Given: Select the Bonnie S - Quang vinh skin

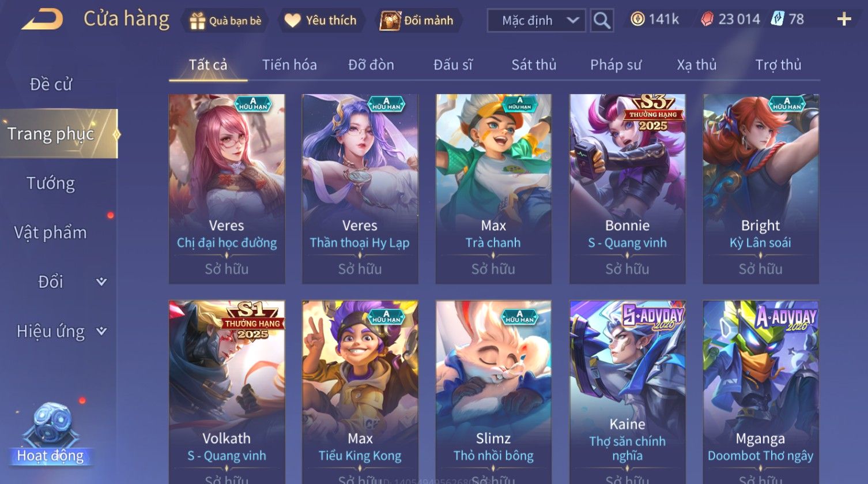Looking at the screenshot, I should (x=627, y=189).
